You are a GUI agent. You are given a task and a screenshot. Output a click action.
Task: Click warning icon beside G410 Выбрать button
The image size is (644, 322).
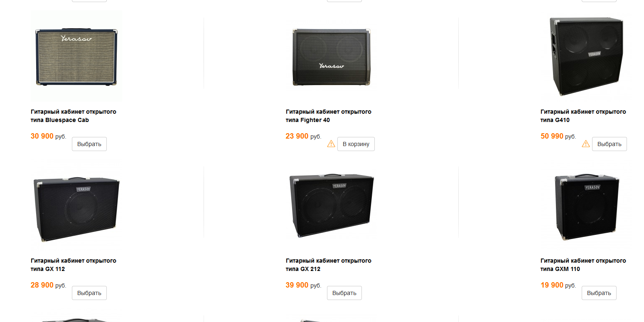pos(586,144)
